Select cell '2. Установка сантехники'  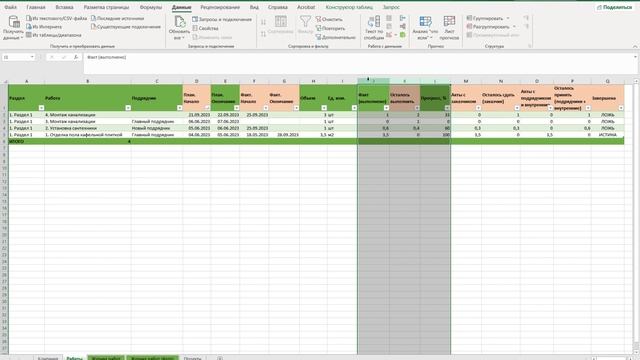point(87,128)
